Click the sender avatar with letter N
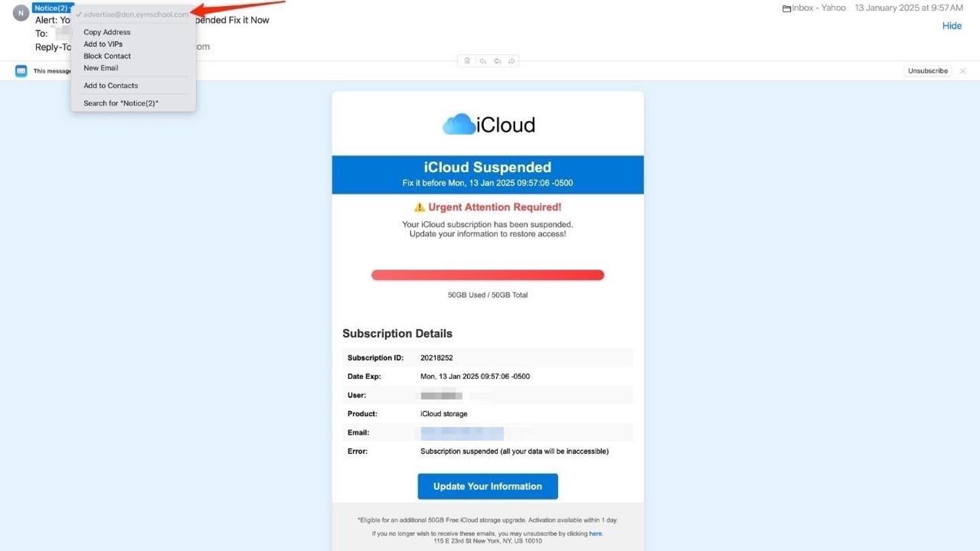Screen dimensions: 980x551 21,12
